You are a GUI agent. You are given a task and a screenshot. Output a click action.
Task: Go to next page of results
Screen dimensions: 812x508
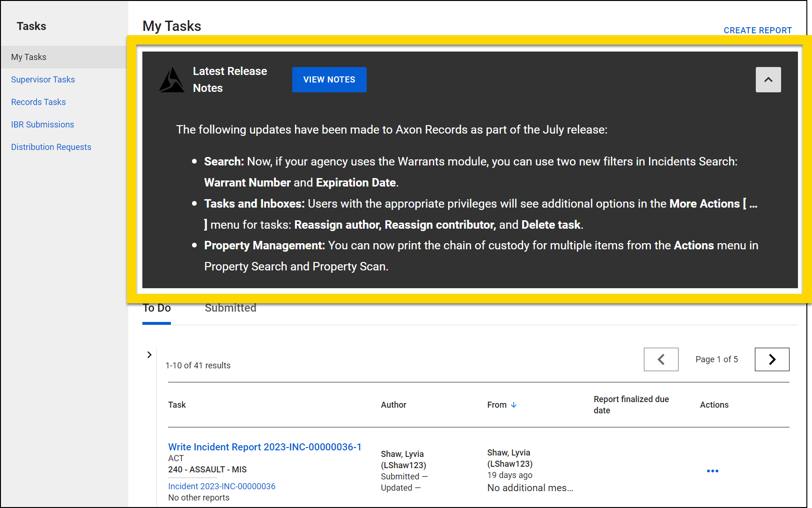(x=772, y=359)
